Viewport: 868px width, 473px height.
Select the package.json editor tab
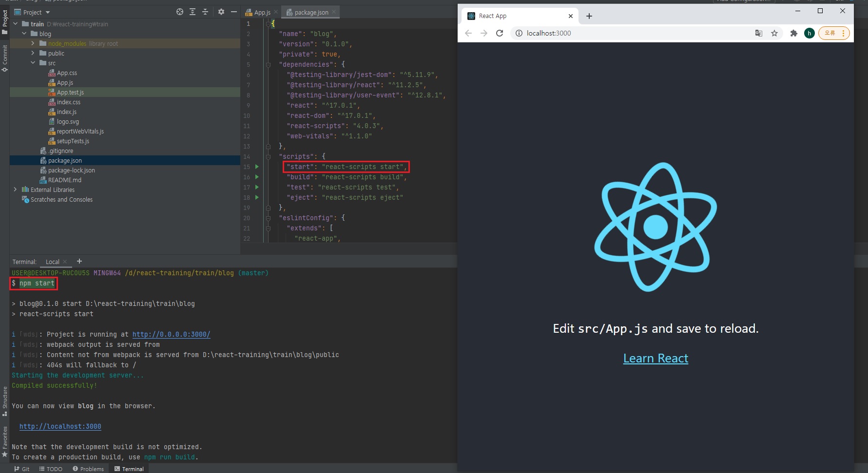(x=311, y=12)
